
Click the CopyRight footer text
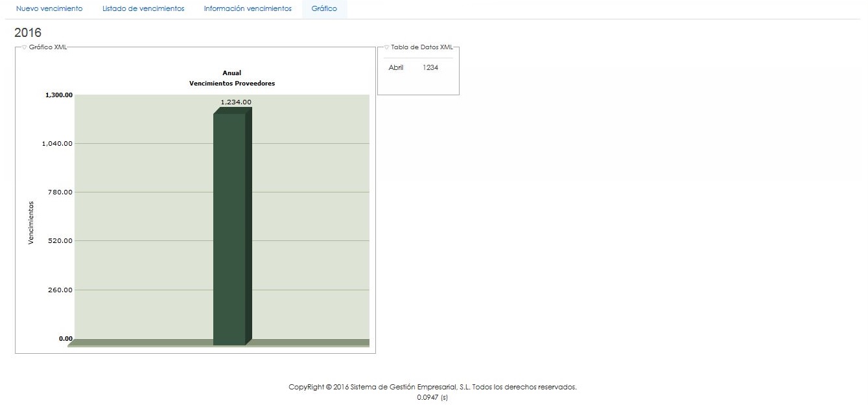click(432, 388)
